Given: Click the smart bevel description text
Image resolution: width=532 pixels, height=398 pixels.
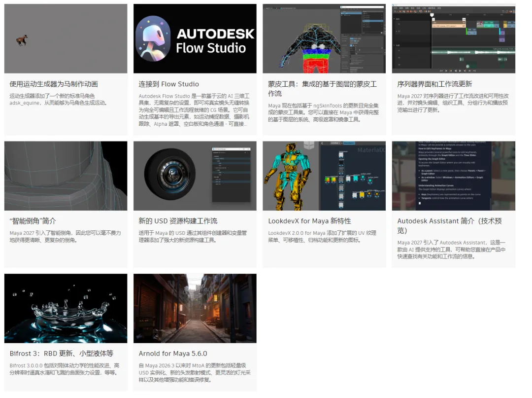Looking at the screenshot, I should click(65, 236).
